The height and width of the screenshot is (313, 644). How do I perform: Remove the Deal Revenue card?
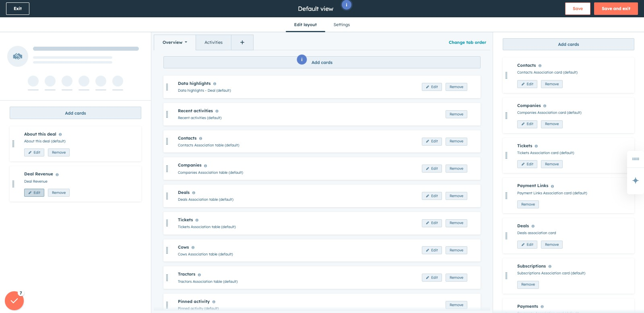(59, 193)
